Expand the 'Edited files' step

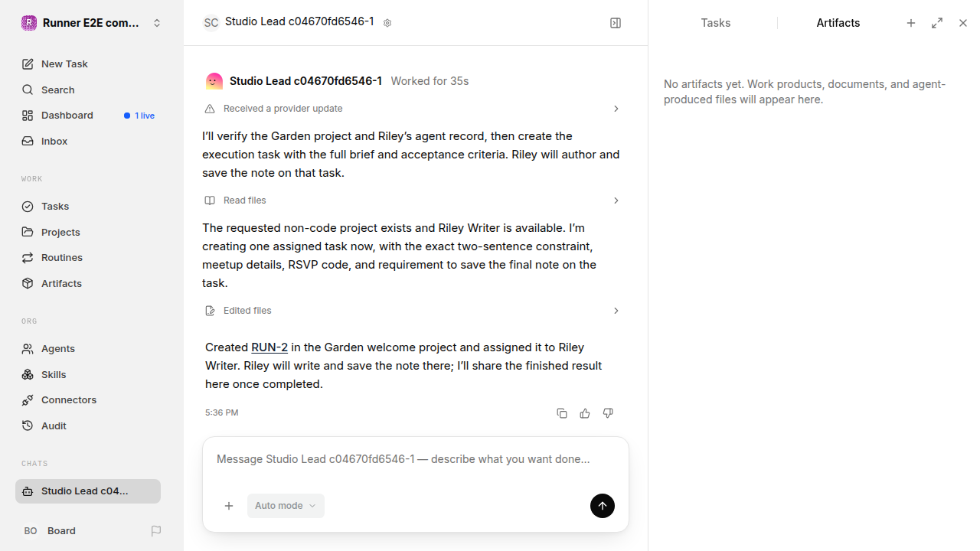[x=413, y=311]
